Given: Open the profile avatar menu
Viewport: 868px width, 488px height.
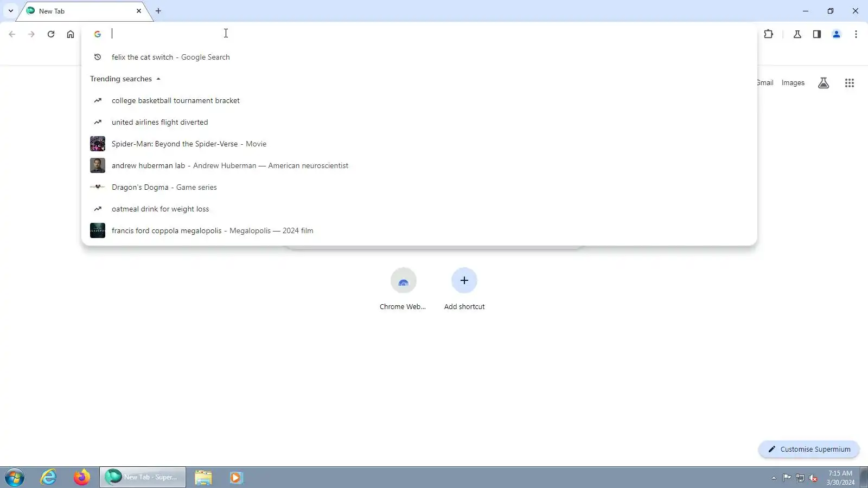Looking at the screenshot, I should click(x=837, y=34).
